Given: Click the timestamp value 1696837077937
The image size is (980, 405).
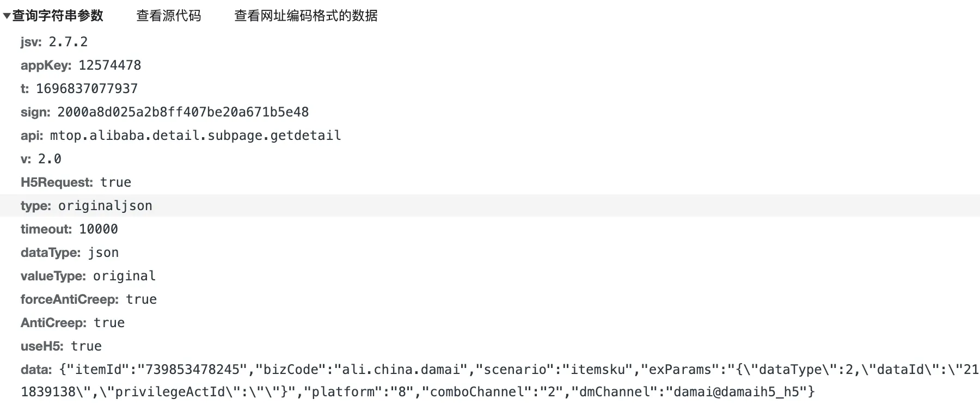Looking at the screenshot, I should tap(87, 89).
